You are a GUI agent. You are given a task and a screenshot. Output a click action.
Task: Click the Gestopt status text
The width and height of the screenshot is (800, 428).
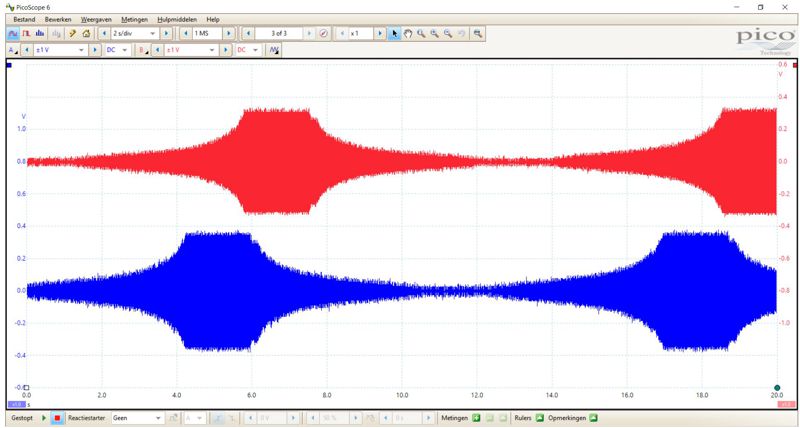21,418
